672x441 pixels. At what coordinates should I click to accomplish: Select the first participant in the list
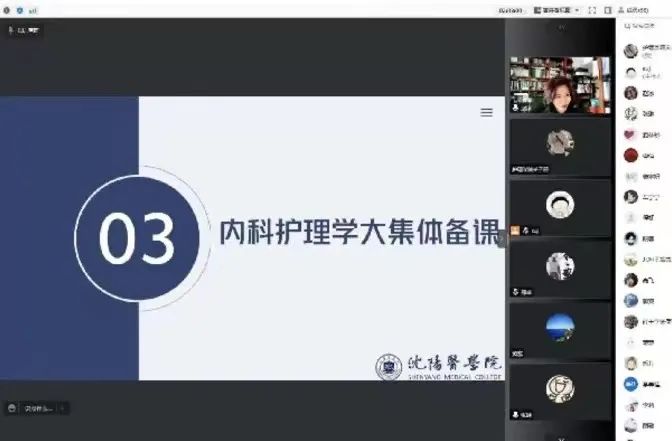tap(645, 51)
